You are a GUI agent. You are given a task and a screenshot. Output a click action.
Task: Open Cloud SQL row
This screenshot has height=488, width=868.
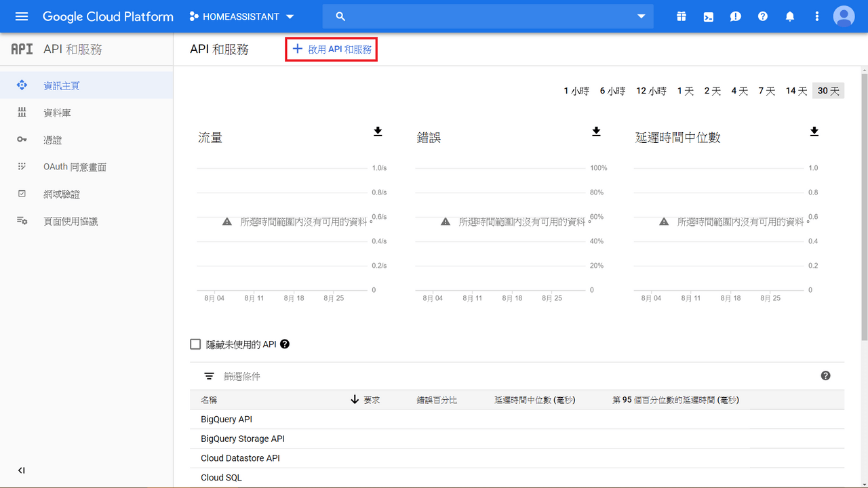point(517,477)
